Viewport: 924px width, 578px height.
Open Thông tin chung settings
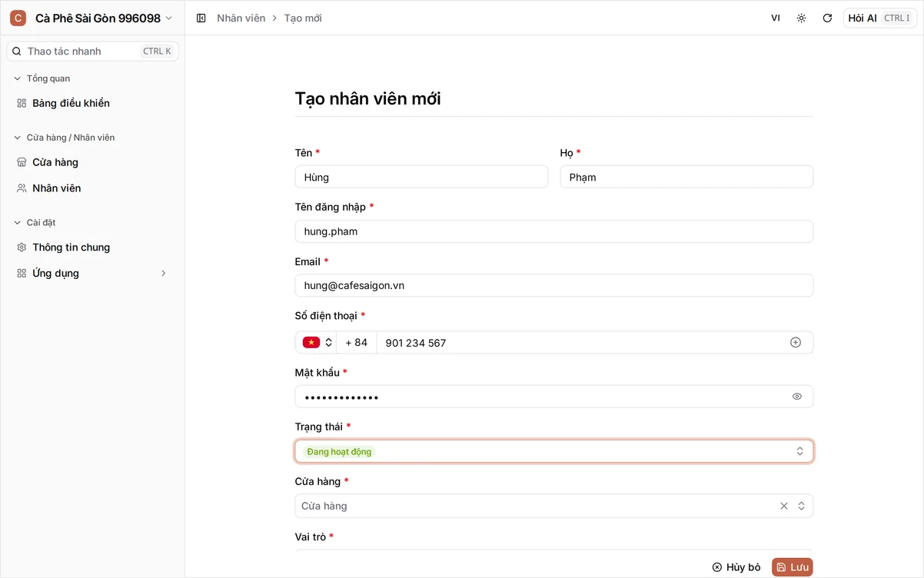tap(92, 247)
